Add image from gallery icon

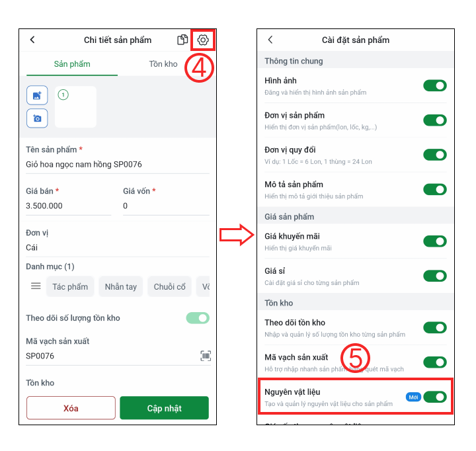[x=37, y=95]
